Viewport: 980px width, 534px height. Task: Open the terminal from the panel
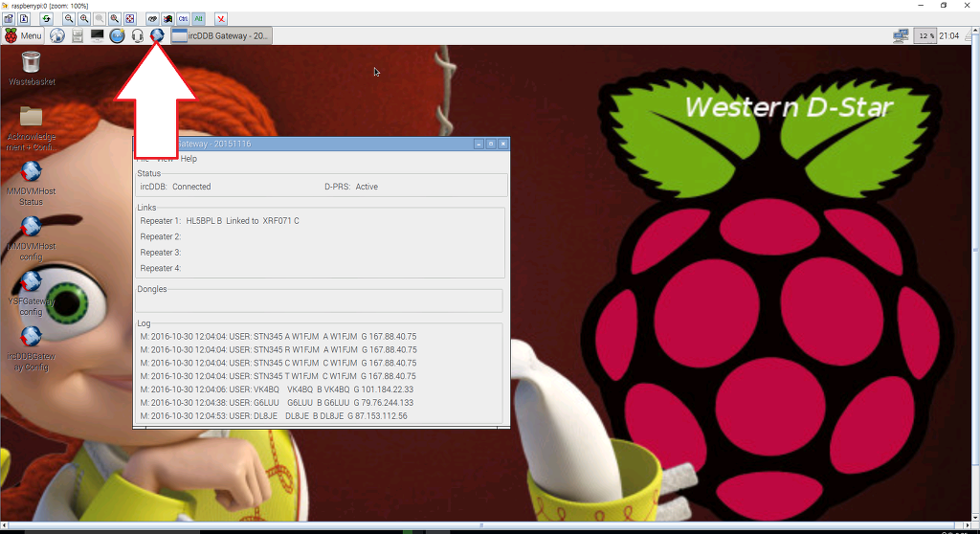click(x=98, y=35)
